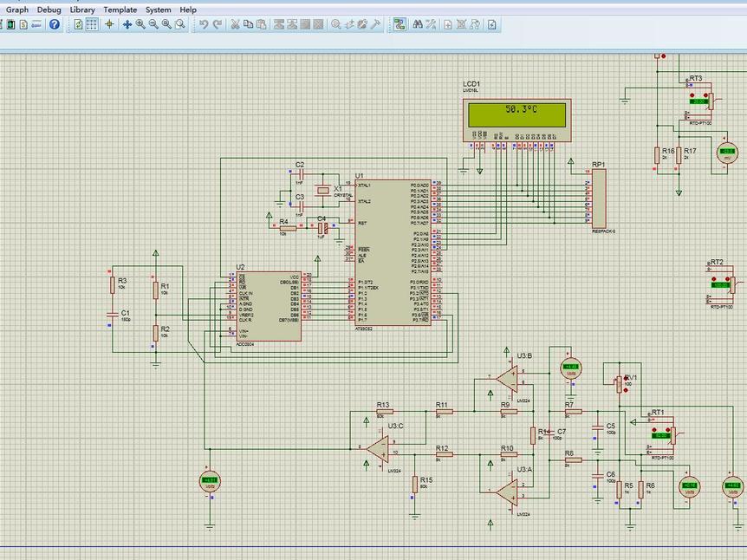Click the RV1 potentiometer component
The image size is (747, 560).
(620, 384)
